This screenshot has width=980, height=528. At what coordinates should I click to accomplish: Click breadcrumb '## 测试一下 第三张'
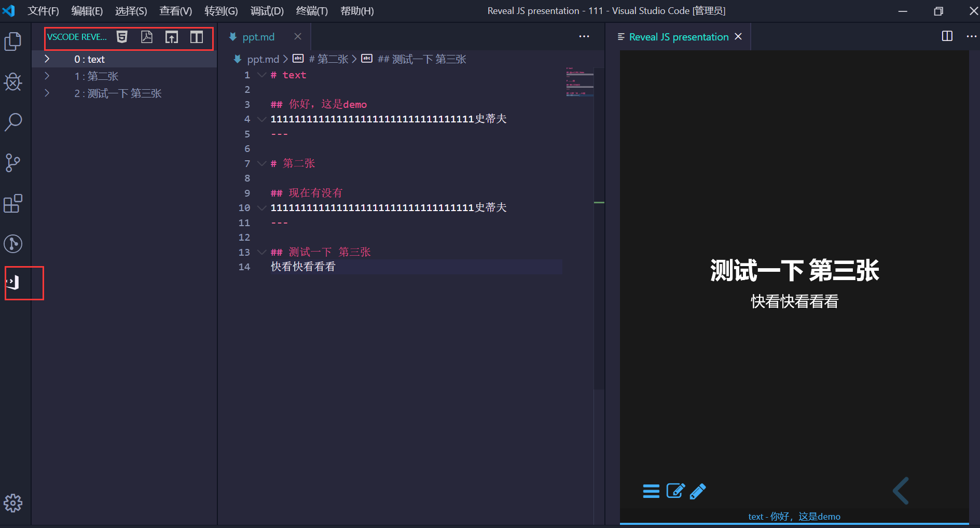coord(421,59)
